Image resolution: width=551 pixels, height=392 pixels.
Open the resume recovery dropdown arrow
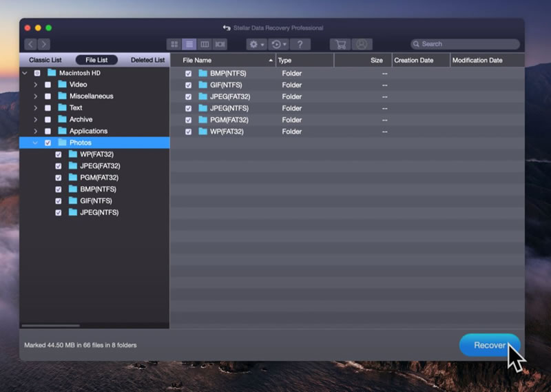point(284,44)
